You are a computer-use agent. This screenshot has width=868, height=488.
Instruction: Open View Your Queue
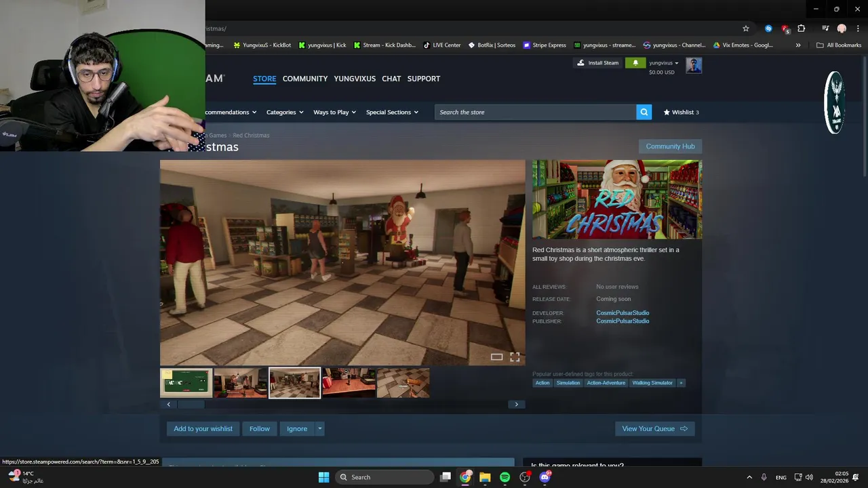(x=654, y=429)
